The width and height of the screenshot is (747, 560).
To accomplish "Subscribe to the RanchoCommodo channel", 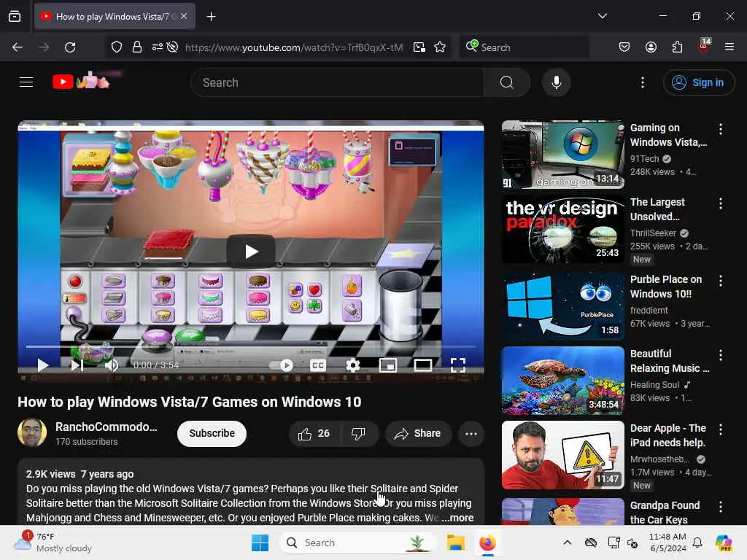I will click(212, 433).
